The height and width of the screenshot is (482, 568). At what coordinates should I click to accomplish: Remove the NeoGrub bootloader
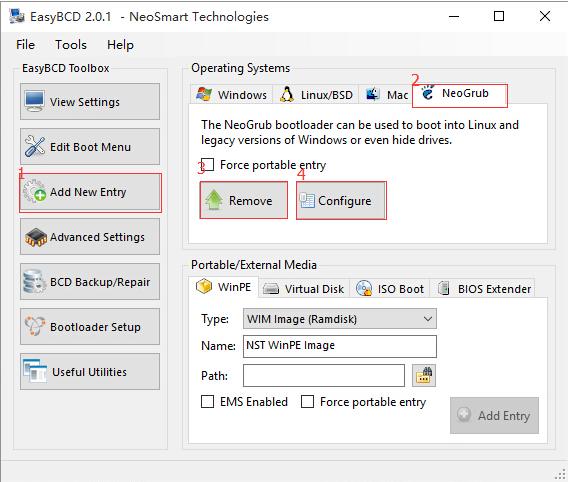click(243, 200)
